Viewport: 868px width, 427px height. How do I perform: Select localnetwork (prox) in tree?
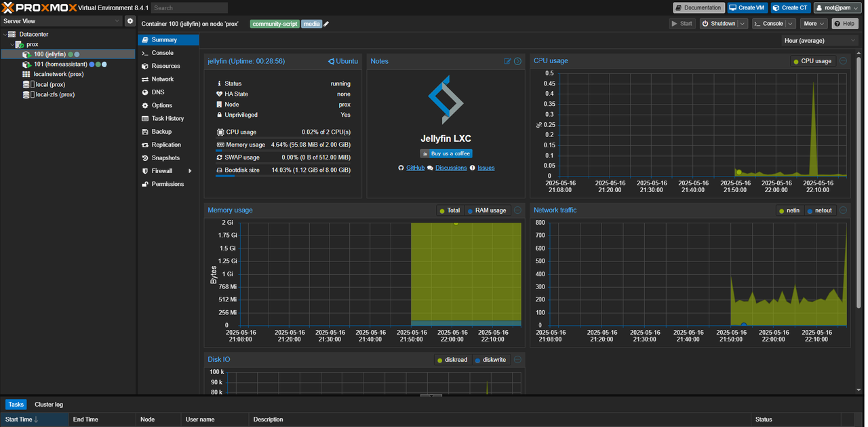click(x=68, y=75)
